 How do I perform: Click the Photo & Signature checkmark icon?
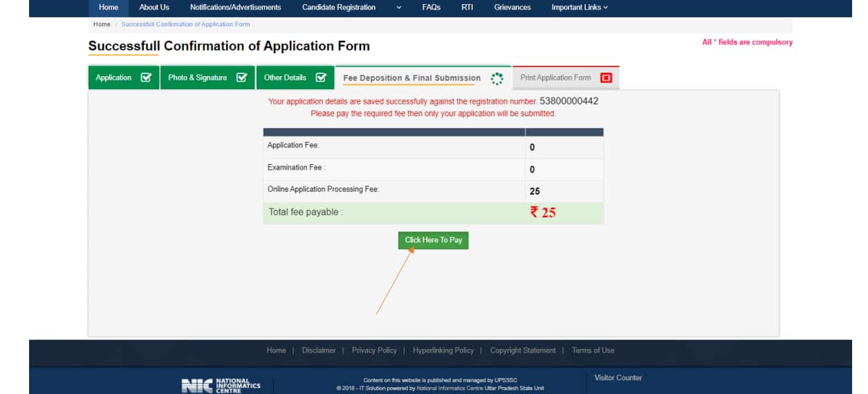tap(241, 78)
